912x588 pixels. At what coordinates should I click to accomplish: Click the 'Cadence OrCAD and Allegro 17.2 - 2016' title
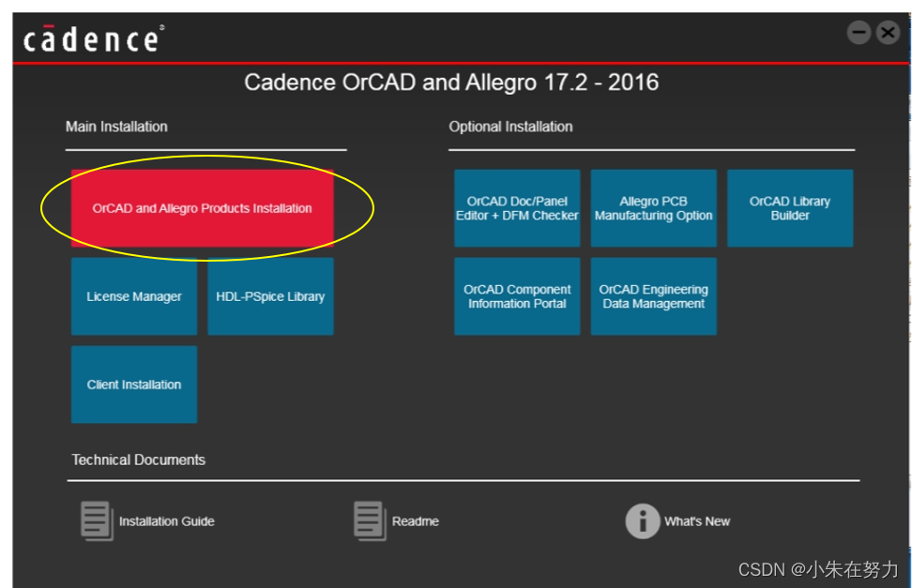pos(451,82)
